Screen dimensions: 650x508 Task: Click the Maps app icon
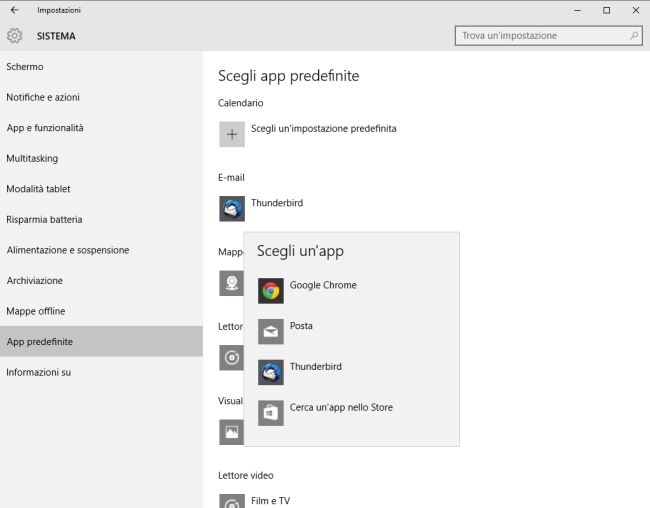pyautogui.click(x=231, y=283)
